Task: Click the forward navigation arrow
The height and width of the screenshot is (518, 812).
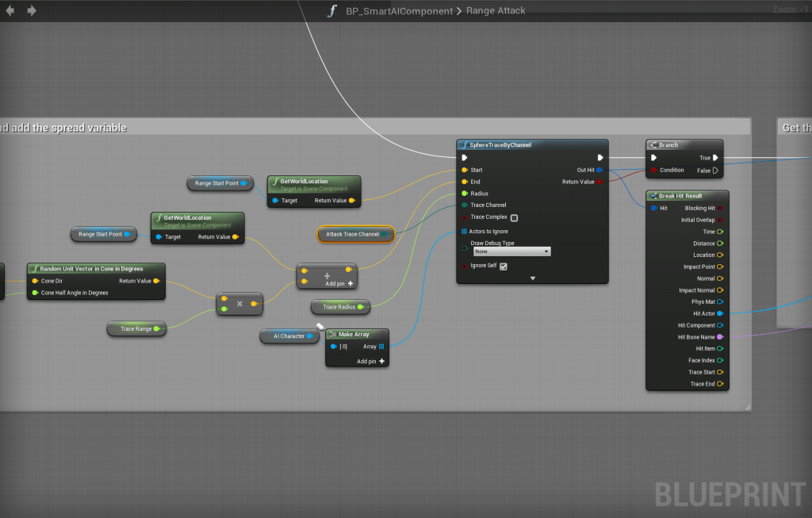Action: coord(32,10)
